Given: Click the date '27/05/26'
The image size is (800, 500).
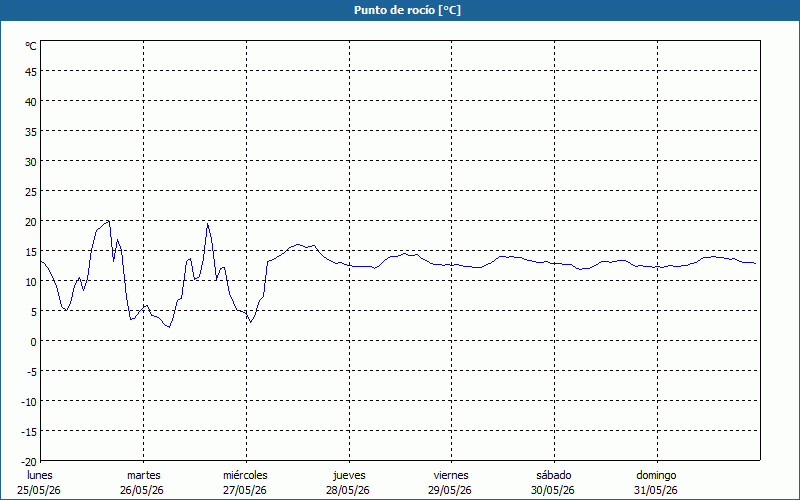Looking at the screenshot, I should (x=245, y=490).
